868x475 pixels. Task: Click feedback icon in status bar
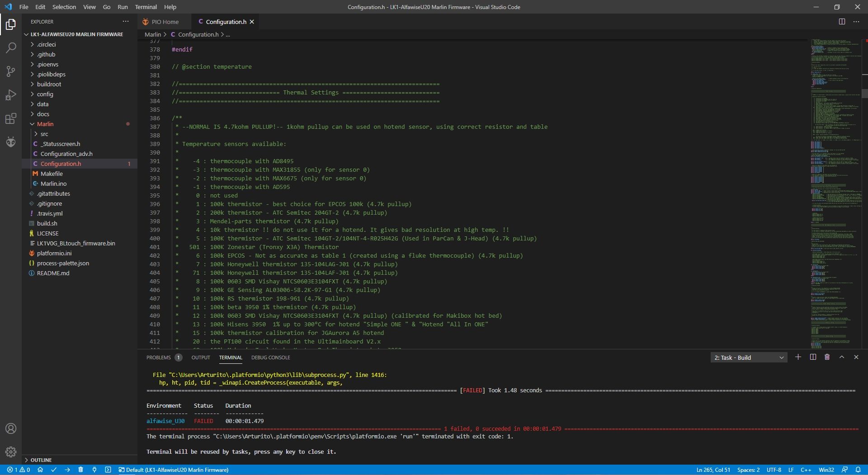pos(844,470)
